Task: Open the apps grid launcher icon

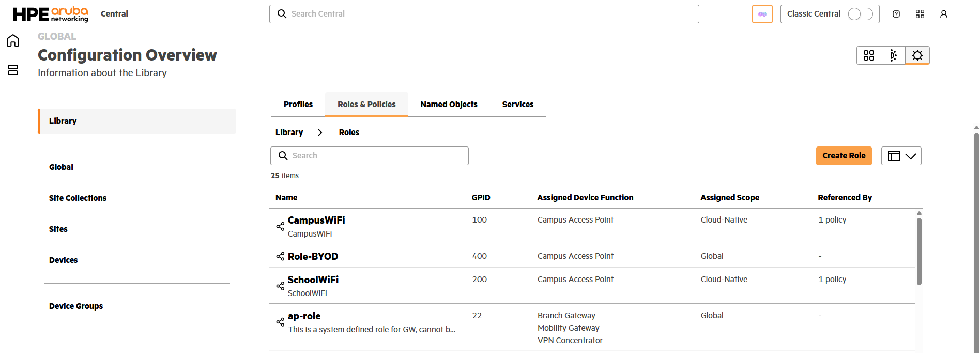Action: tap(920, 14)
